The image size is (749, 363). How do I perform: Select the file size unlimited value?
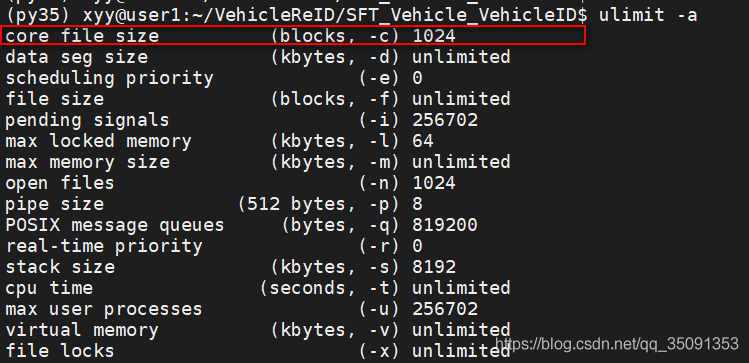coord(461,99)
